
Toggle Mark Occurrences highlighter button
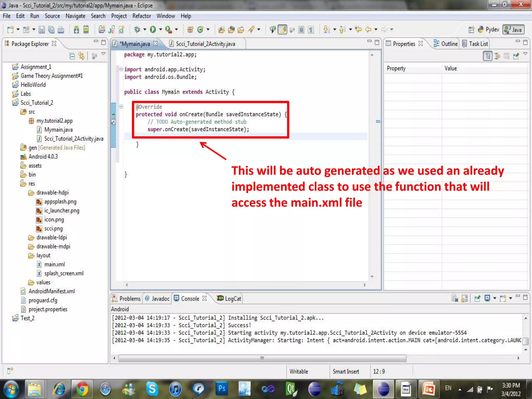pyautogui.click(x=282, y=30)
